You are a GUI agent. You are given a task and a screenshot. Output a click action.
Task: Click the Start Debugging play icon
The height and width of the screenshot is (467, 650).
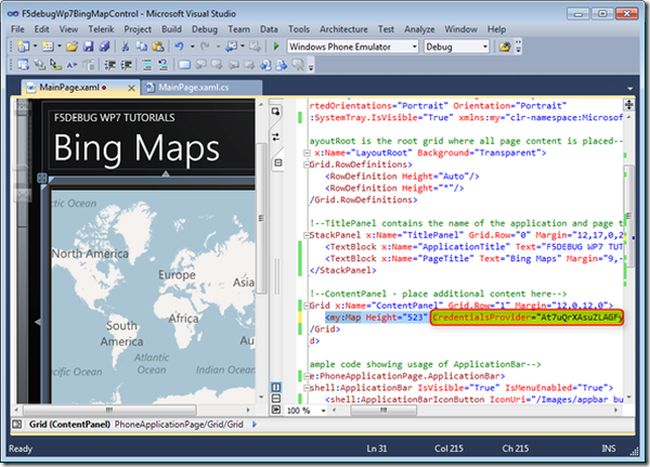pos(277,47)
